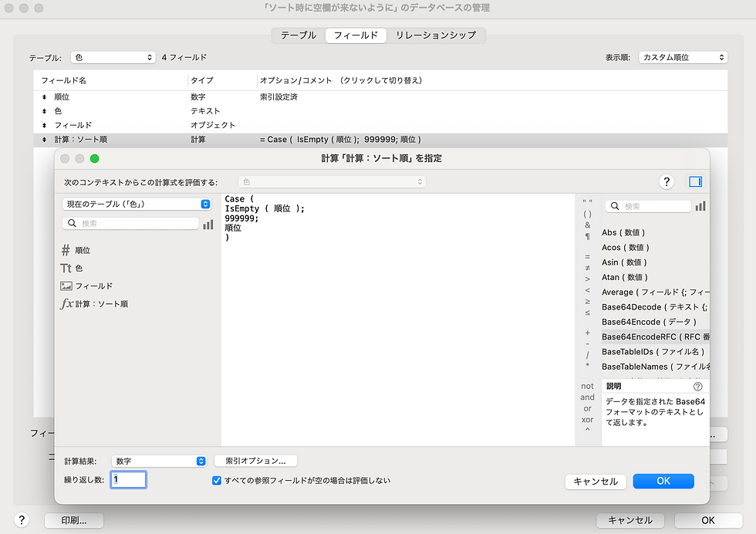This screenshot has height=534, width=756.
Task: Insert the greater-than-or-equal operator
Action: [x=587, y=302]
